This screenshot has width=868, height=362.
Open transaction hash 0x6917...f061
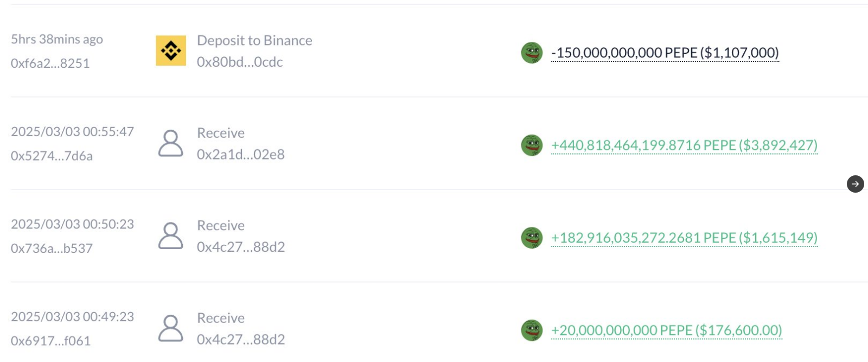click(50, 341)
